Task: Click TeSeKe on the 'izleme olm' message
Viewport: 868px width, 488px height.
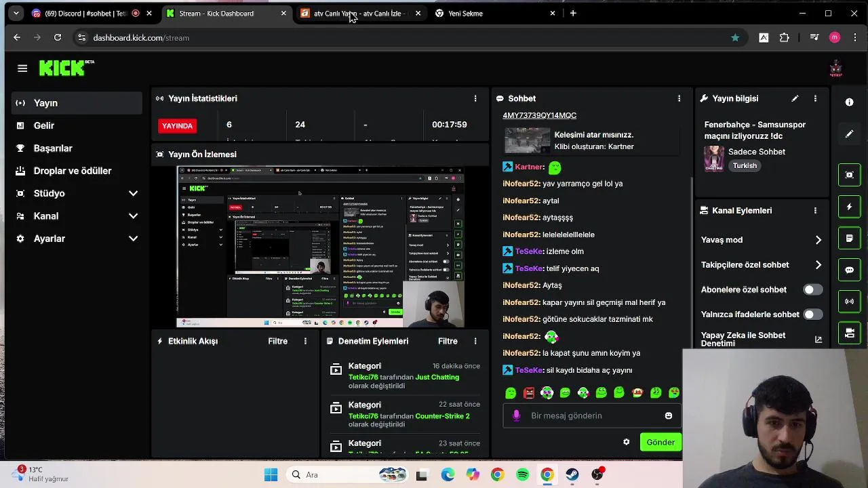Action: coord(529,251)
